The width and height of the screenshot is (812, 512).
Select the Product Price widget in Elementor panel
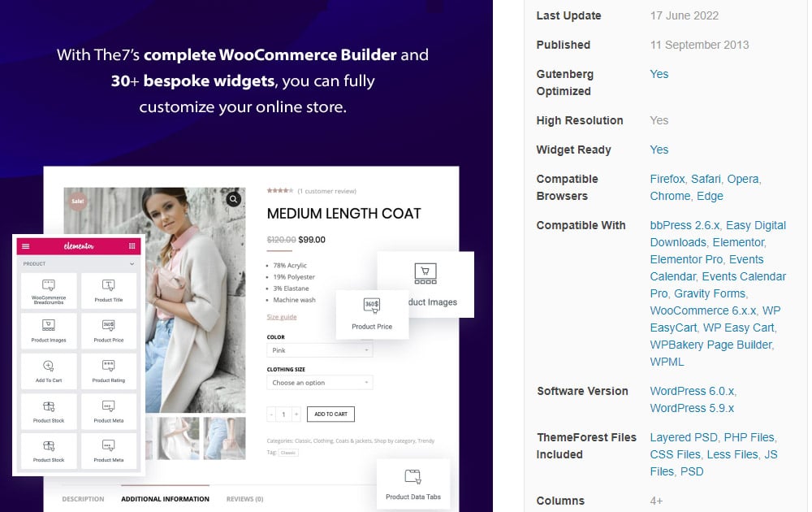click(109, 331)
